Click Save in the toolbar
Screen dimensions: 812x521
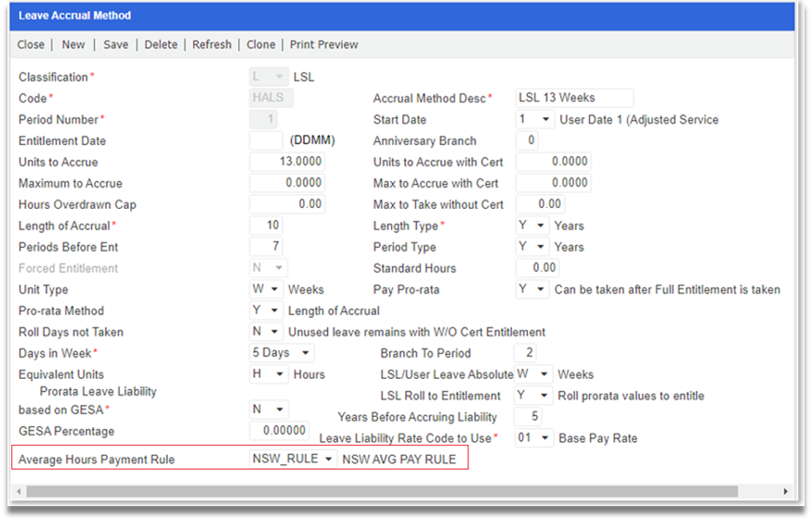[x=116, y=45]
